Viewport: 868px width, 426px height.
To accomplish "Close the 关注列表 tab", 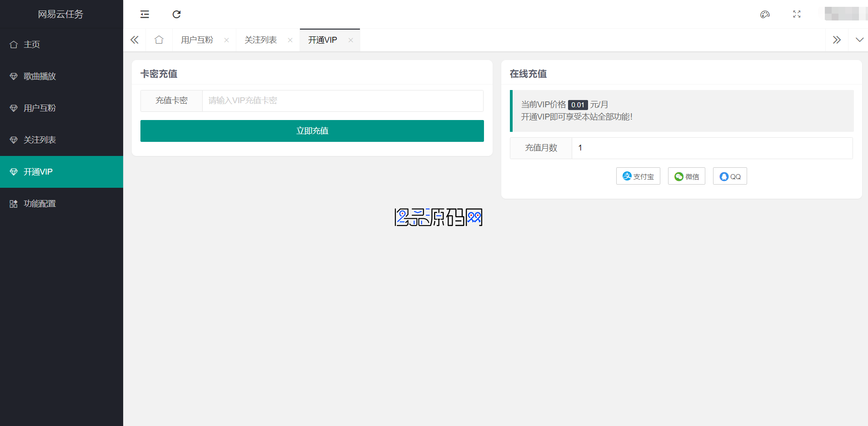I will [290, 40].
